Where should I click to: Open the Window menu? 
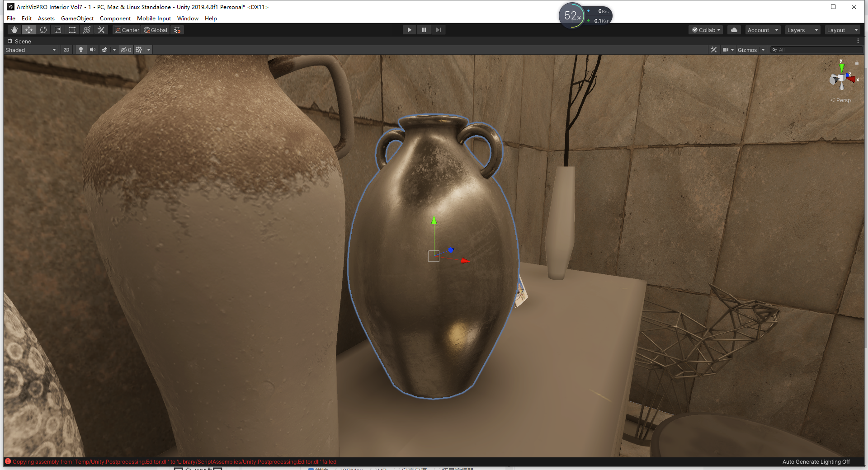coord(188,19)
